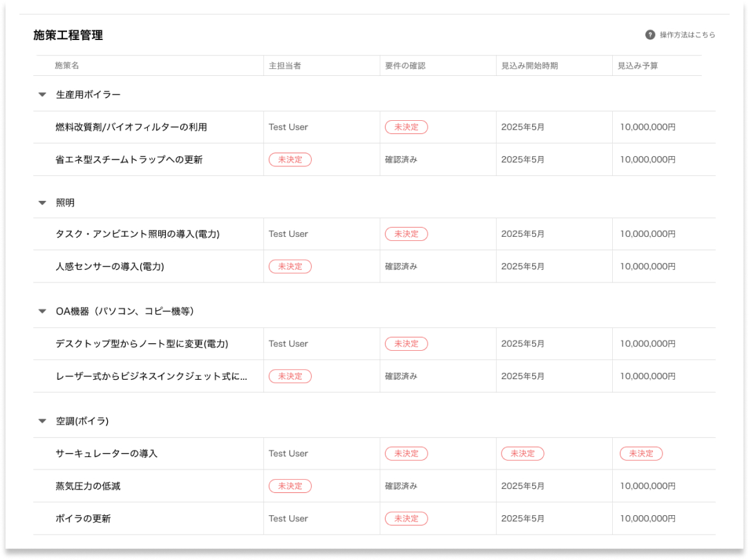Click 10,000,000円 budget for デスクトップ型 row
Viewport: 749px width, 560px height.
pyautogui.click(x=647, y=344)
